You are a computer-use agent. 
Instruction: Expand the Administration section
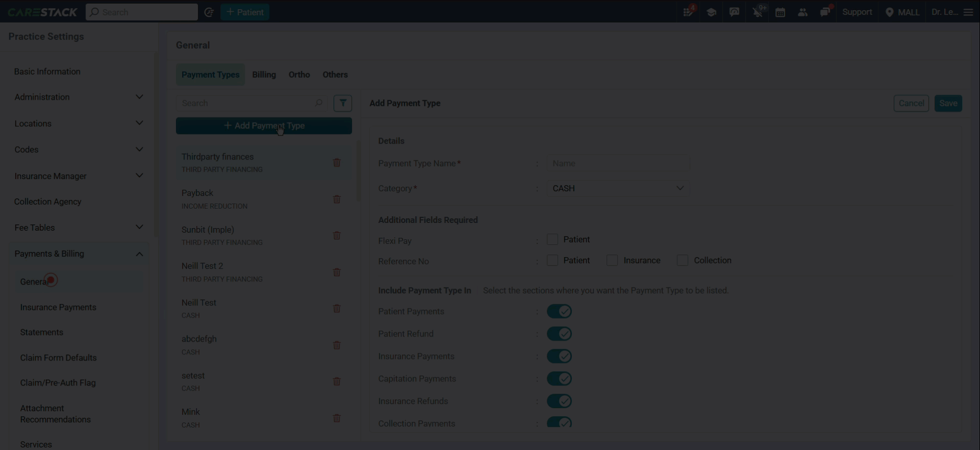pos(78,97)
